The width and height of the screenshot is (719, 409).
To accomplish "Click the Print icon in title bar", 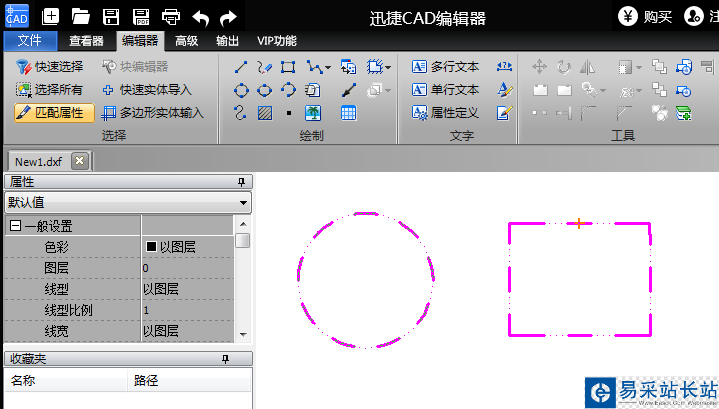I will tap(171, 17).
